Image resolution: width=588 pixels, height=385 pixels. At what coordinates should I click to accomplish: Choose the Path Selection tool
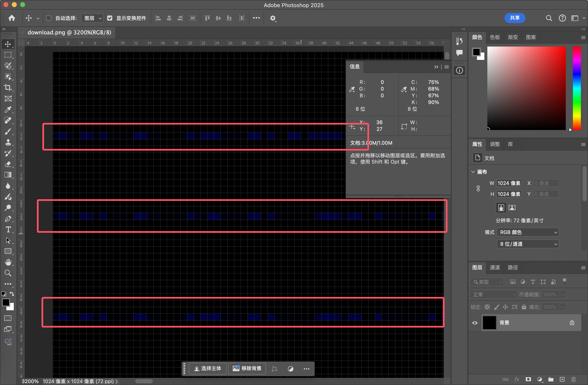point(8,241)
